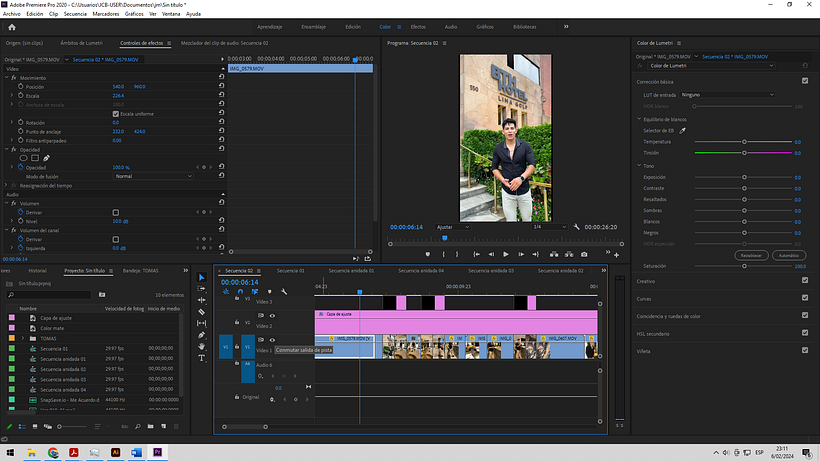Open the Ajustar zoom dropdown
This screenshot has height=461, width=820.
453,227
